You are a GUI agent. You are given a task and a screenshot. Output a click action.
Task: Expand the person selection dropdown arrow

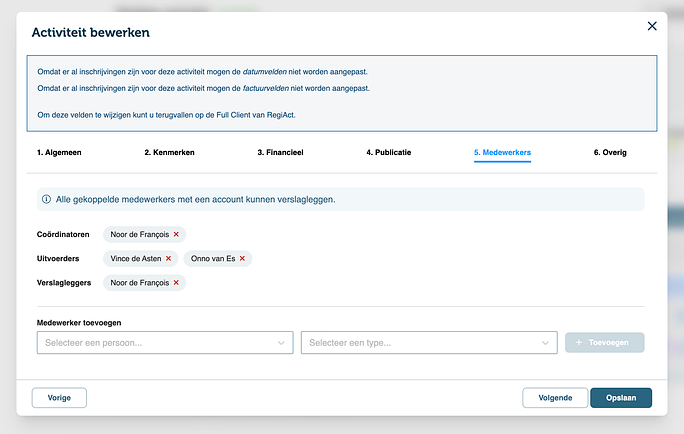pos(281,343)
